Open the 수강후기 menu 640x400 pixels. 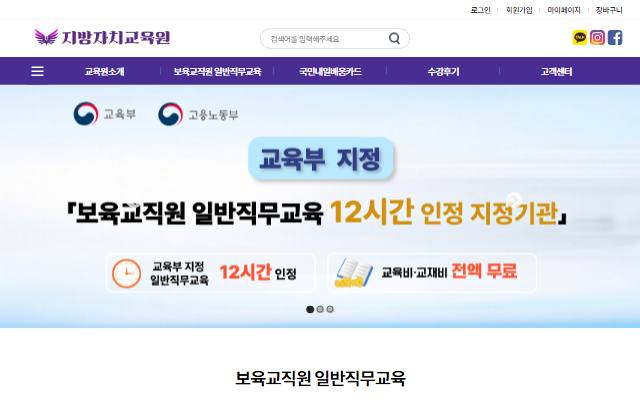[443, 71]
